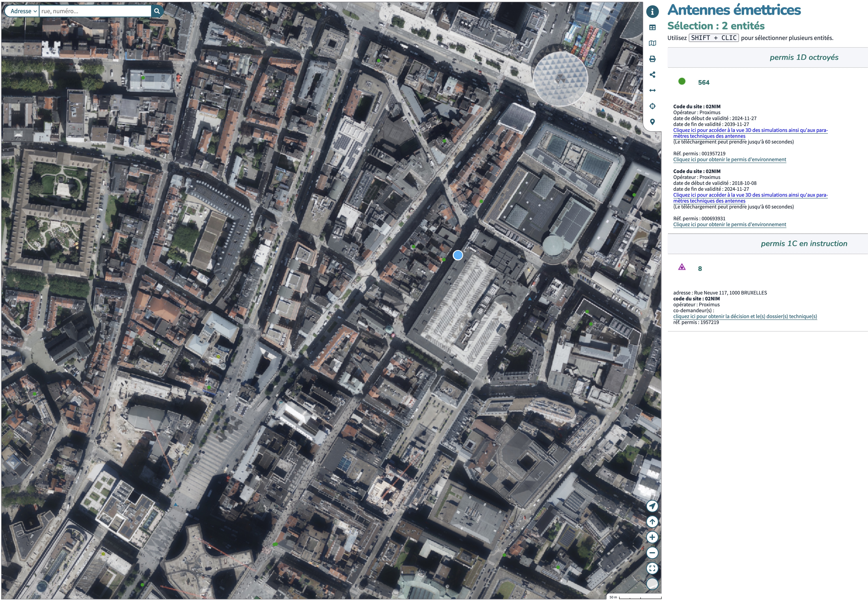Image resolution: width=868 pixels, height=600 pixels.
Task: Open the map layers icon in the sidebar
Action: 652,43
